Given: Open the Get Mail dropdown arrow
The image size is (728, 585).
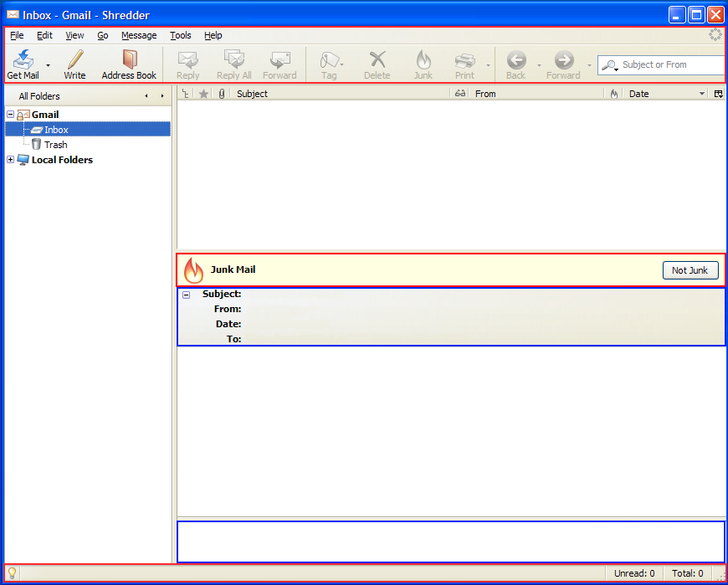Looking at the screenshot, I should tap(48, 64).
